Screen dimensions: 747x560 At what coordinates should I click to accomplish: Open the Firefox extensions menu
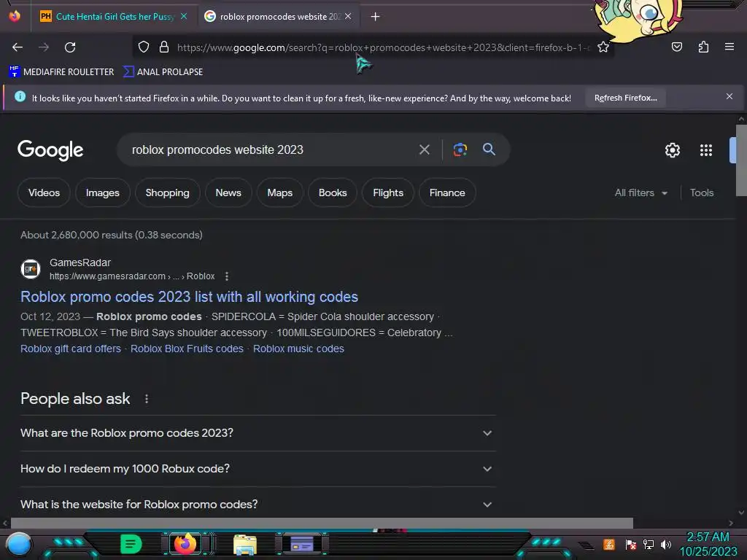(703, 47)
